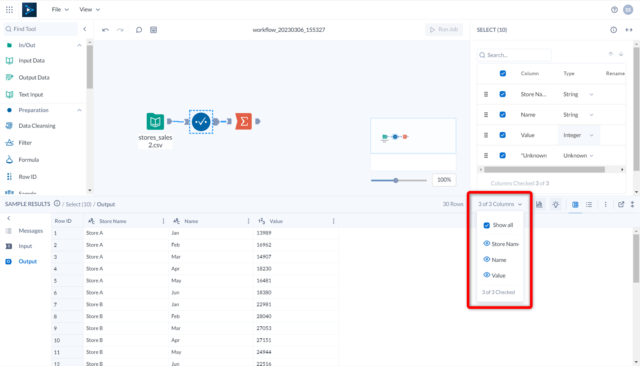Switch to the Input results tab
This screenshot has width=640, height=366.
[19, 246]
